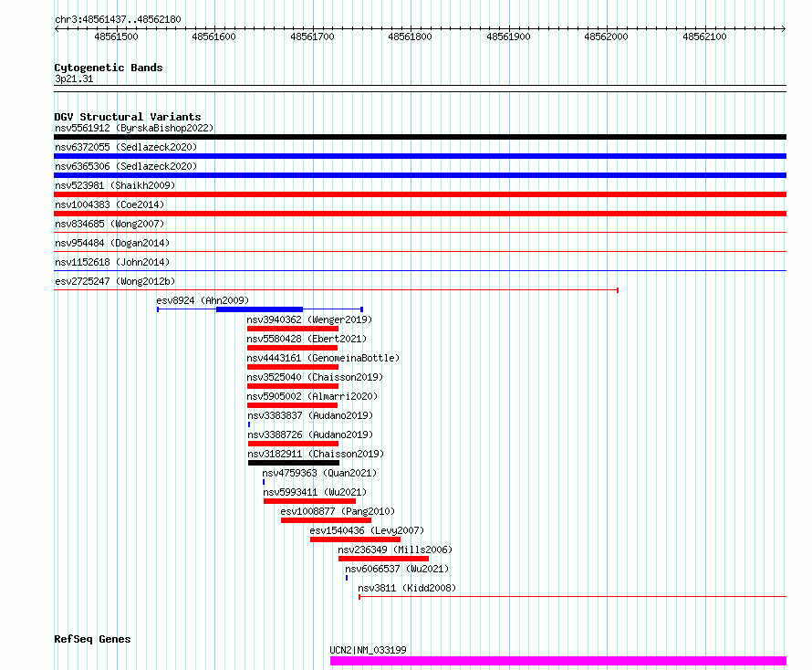Select nsv834685 (Wong2007) label
Screen dimensions: 812x670
click(109, 224)
